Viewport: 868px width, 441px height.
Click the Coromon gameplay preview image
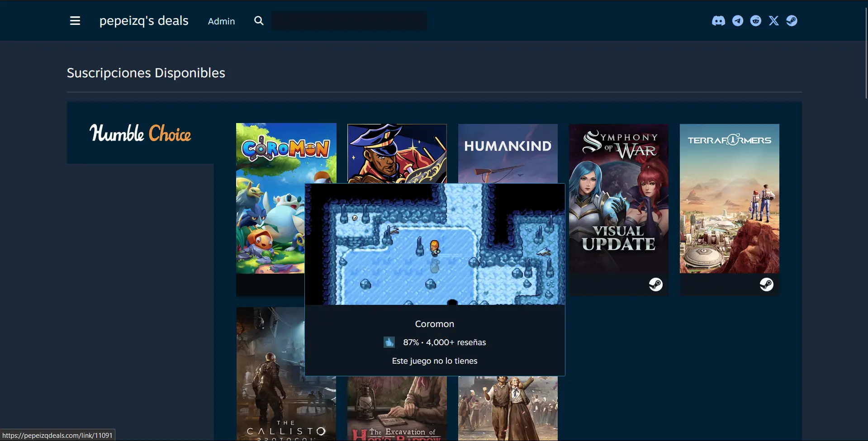click(435, 244)
